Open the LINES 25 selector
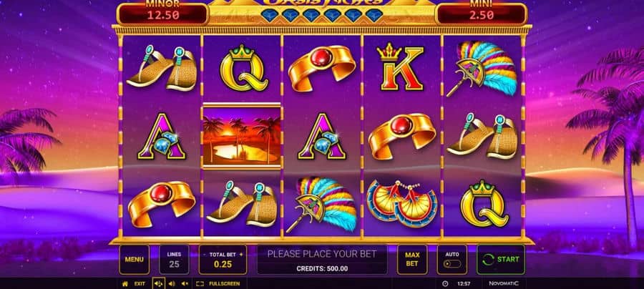The width and height of the screenshot is (644, 289). (x=174, y=260)
